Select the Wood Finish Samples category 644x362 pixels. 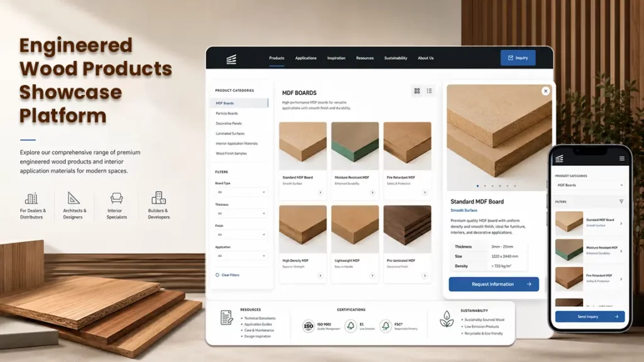[x=231, y=153]
